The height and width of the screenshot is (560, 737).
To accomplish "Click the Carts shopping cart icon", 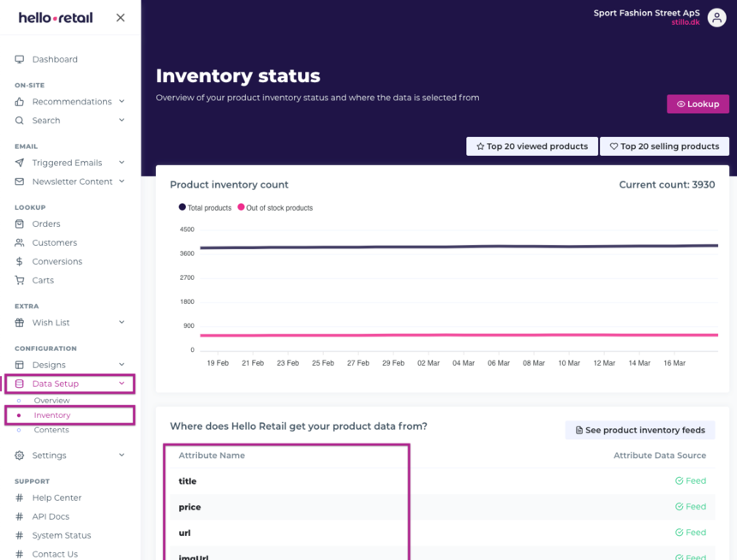I will [x=20, y=281].
